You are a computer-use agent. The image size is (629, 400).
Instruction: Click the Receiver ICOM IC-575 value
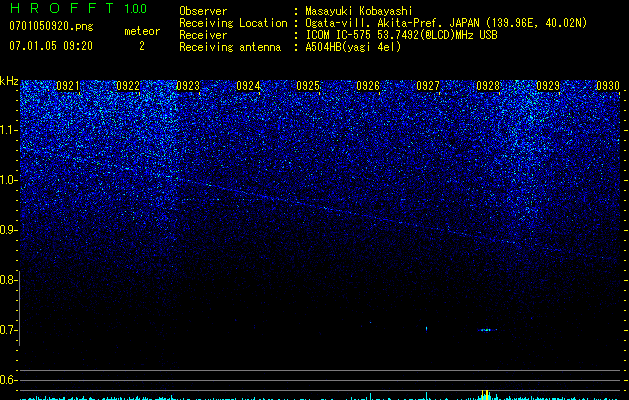(402, 35)
